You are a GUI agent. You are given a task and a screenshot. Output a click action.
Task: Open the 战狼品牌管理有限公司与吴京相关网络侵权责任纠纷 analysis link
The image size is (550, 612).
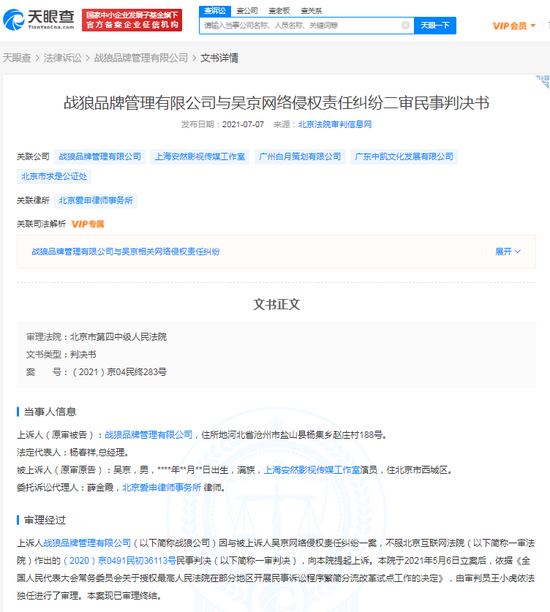click(x=125, y=252)
